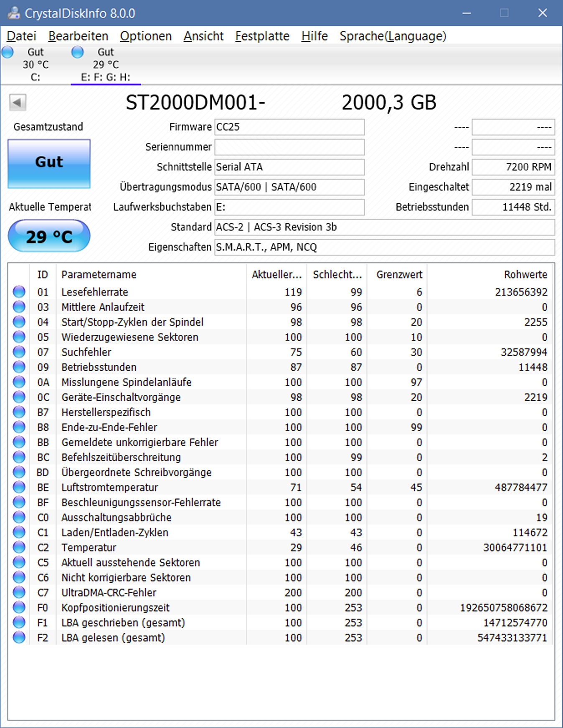Screen dimensions: 563x728
Task: Click the blue Gut health status button
Action: click(49, 163)
